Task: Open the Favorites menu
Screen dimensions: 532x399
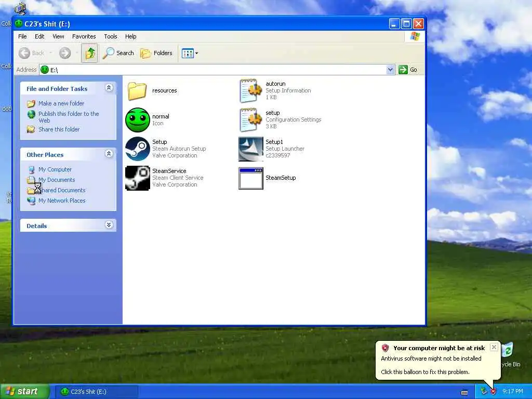Action: click(x=84, y=36)
